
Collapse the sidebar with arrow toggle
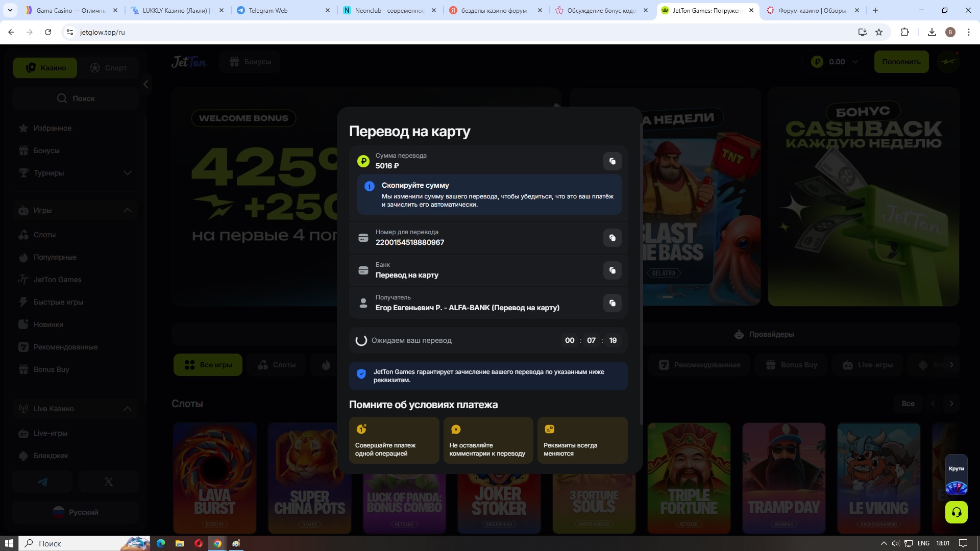pos(146,84)
